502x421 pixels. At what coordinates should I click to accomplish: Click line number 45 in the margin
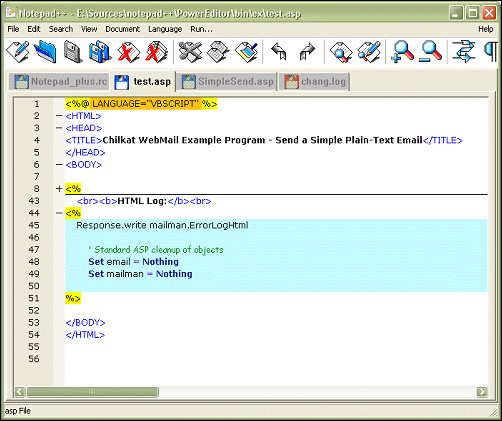[x=34, y=225]
